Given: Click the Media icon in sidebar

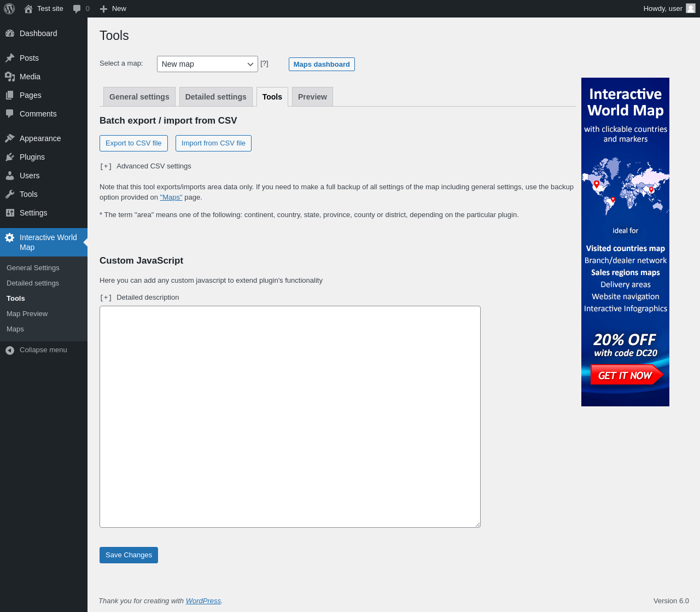Looking at the screenshot, I should click(10, 77).
